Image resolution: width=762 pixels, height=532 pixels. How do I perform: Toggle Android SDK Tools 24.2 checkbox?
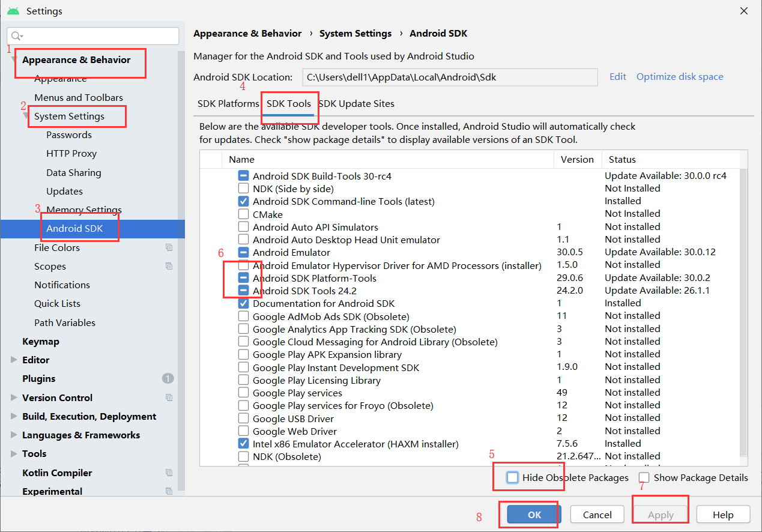click(x=243, y=291)
